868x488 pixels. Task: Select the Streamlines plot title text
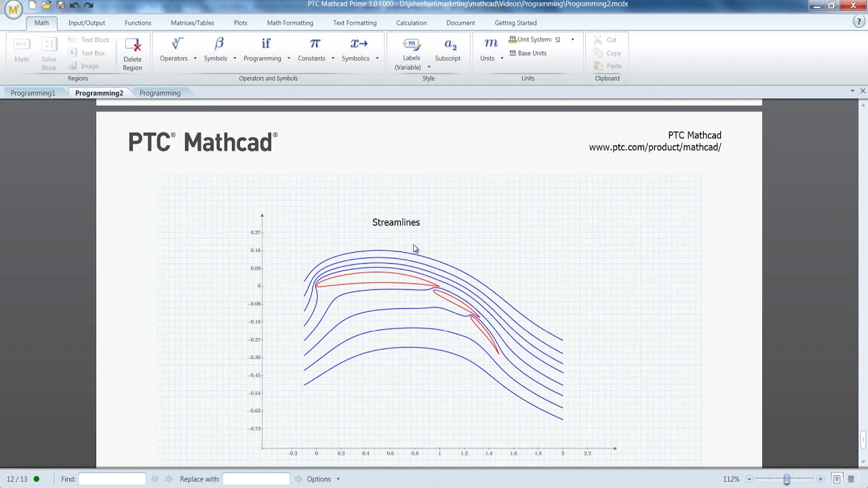(x=396, y=222)
